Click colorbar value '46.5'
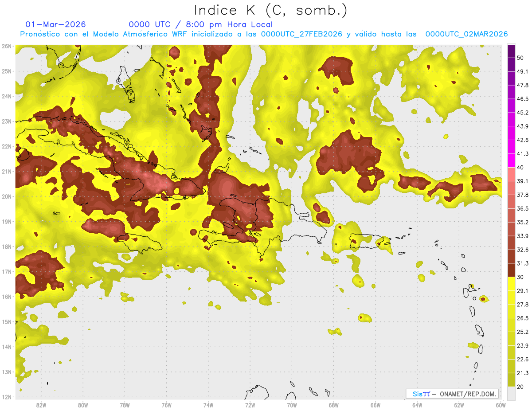 click(522, 99)
